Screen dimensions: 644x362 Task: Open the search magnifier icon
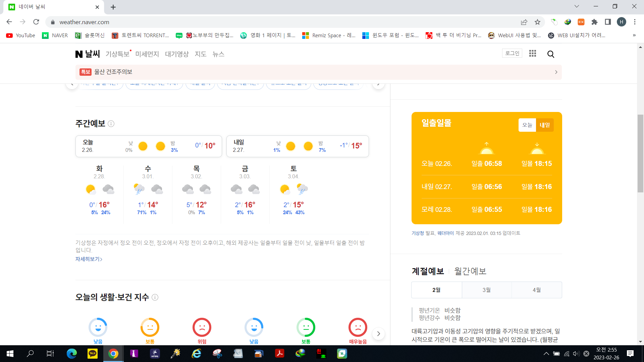(551, 54)
